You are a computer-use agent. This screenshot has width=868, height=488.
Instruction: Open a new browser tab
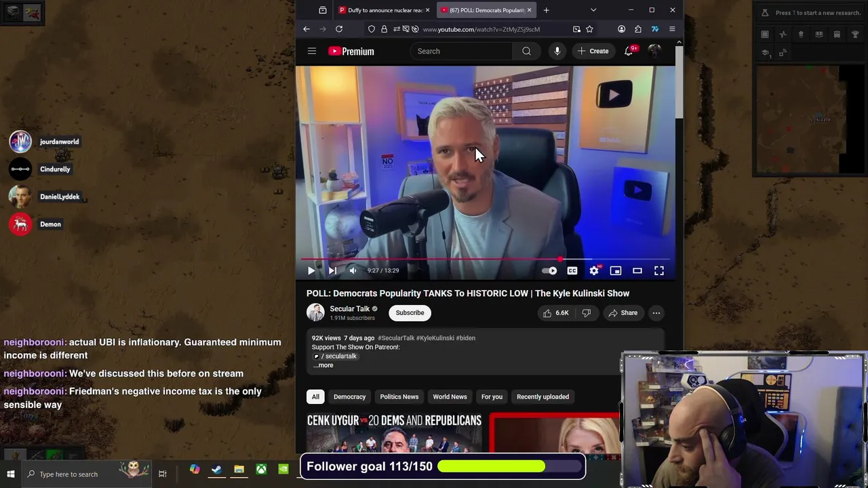546,10
